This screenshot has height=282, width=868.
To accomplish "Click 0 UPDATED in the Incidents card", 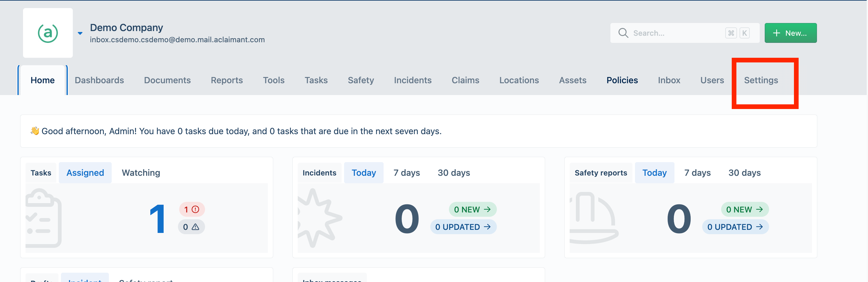I will pos(463,227).
